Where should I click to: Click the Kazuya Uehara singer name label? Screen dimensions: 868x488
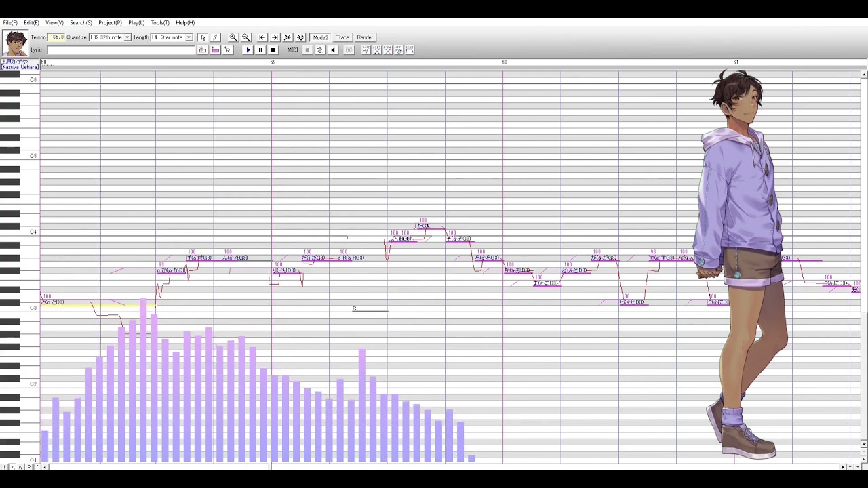(x=20, y=64)
